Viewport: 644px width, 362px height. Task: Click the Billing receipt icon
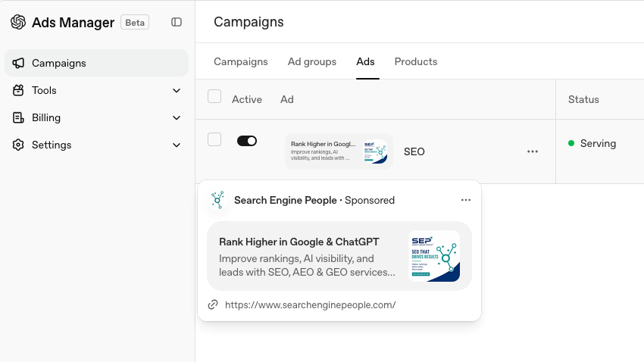[18, 118]
